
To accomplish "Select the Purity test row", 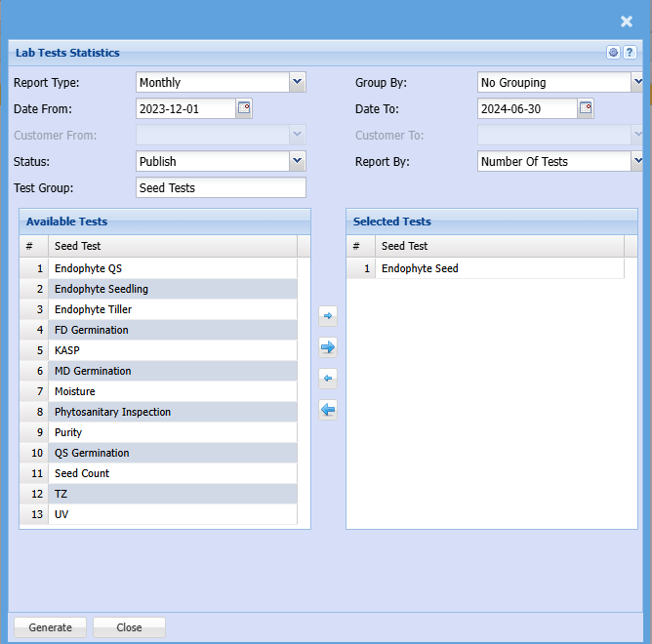I will point(158,432).
